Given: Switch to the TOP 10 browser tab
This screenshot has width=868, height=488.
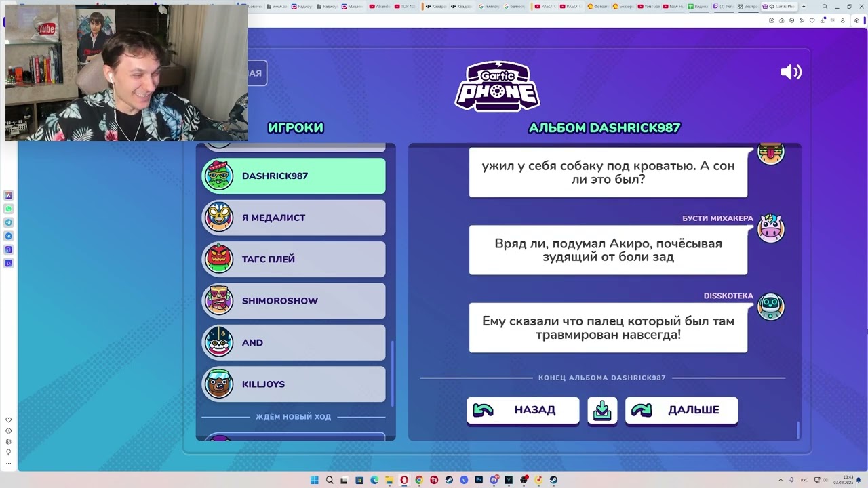Looking at the screenshot, I should click(405, 7).
